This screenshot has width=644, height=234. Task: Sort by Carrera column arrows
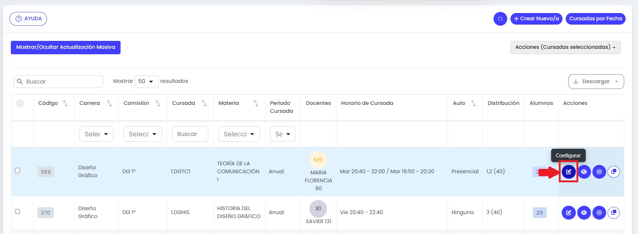click(109, 103)
